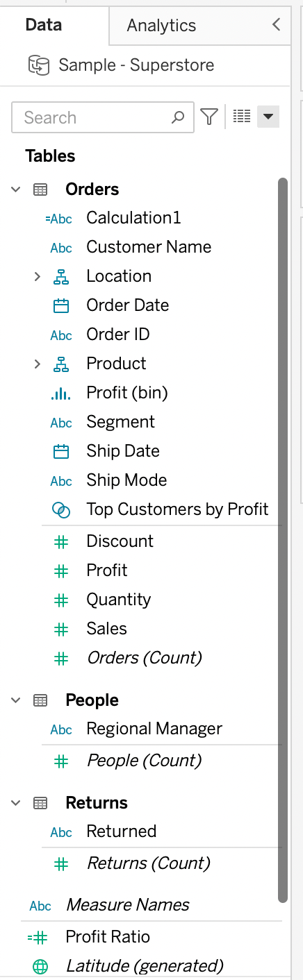Click the hierarchy icon next to Product
This screenshot has height=980, width=303.
[x=61, y=364]
